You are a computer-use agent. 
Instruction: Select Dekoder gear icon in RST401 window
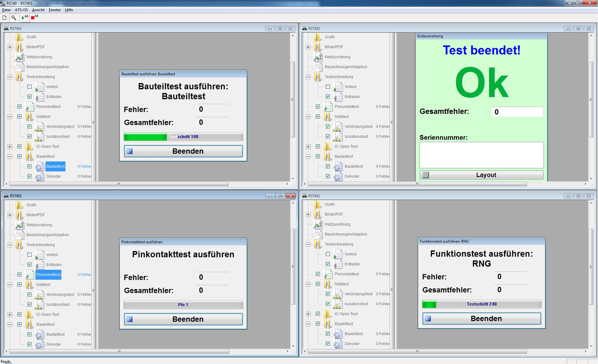point(40,344)
